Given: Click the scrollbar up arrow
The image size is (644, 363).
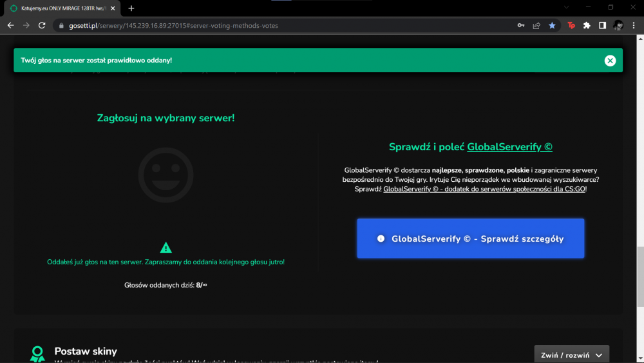Looking at the screenshot, I should click(x=640, y=39).
